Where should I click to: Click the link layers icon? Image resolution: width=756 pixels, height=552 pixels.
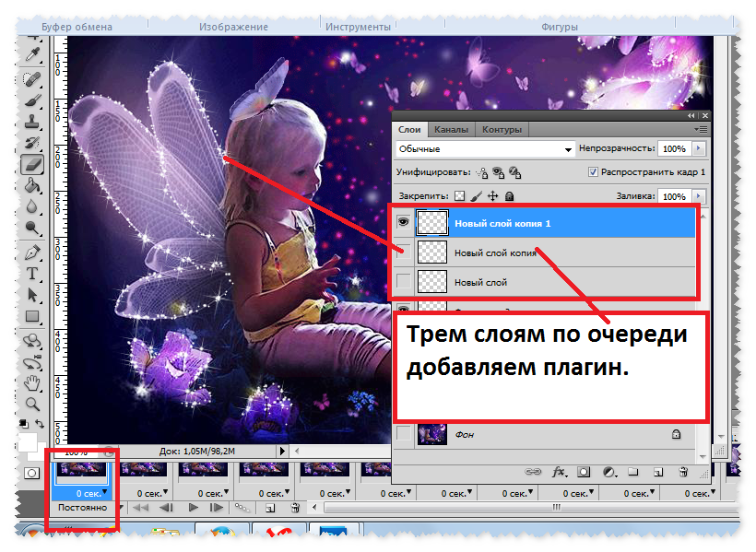[533, 472]
